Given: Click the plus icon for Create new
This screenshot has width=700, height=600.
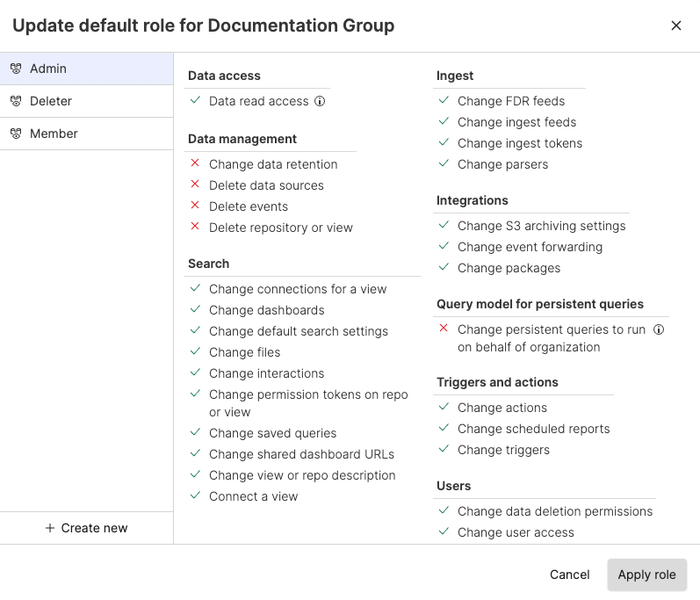Looking at the screenshot, I should pyautogui.click(x=50, y=528).
